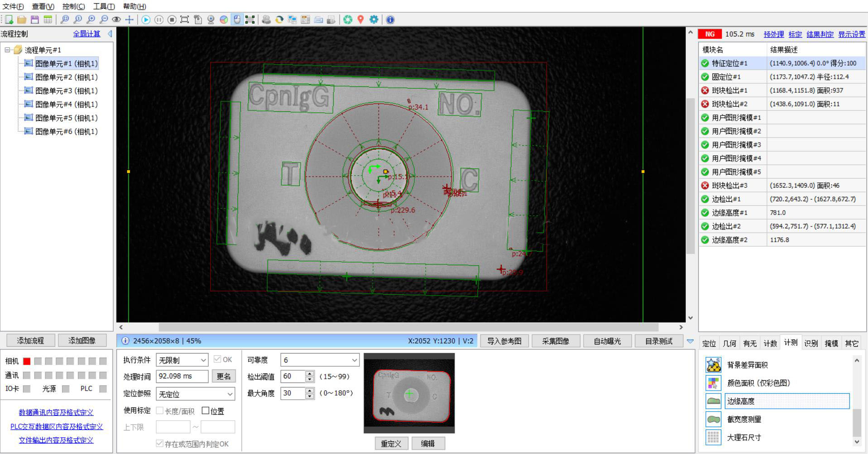Toggle the OK checkbox
The image size is (868, 454).
217,359
